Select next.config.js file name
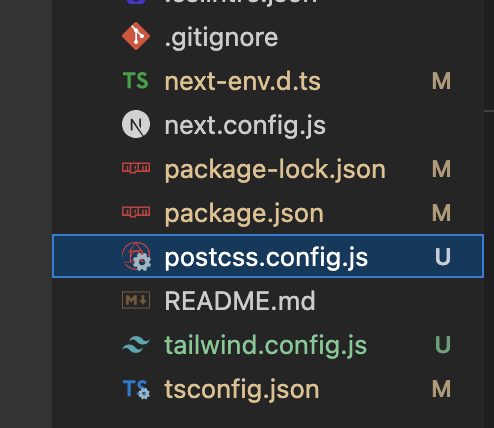 pos(245,126)
